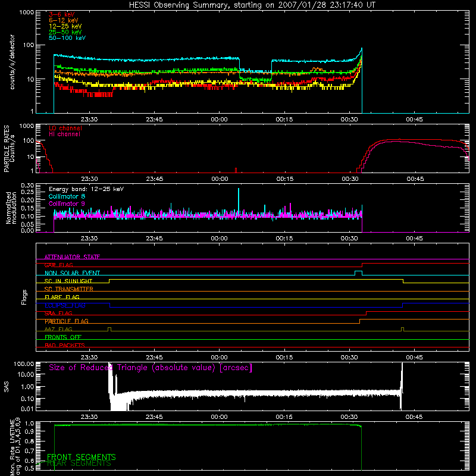Click the BAD PACKETS flag label
The height and width of the screenshot is (476, 476).
65,345
